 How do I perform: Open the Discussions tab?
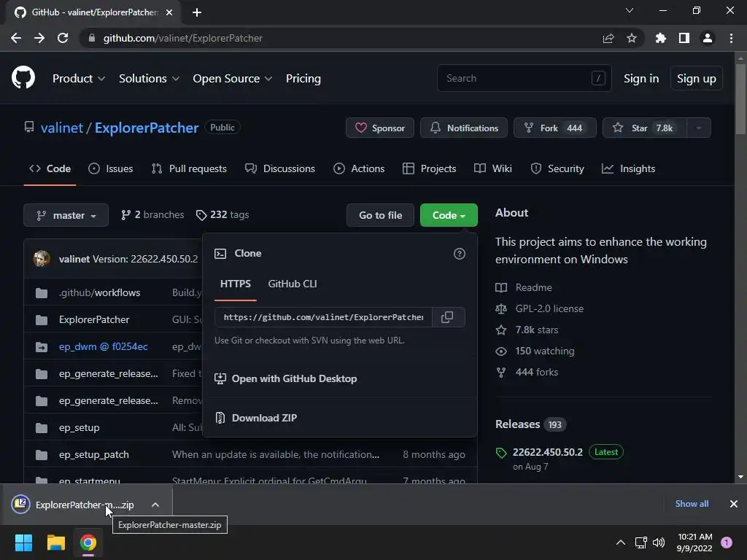(x=279, y=168)
